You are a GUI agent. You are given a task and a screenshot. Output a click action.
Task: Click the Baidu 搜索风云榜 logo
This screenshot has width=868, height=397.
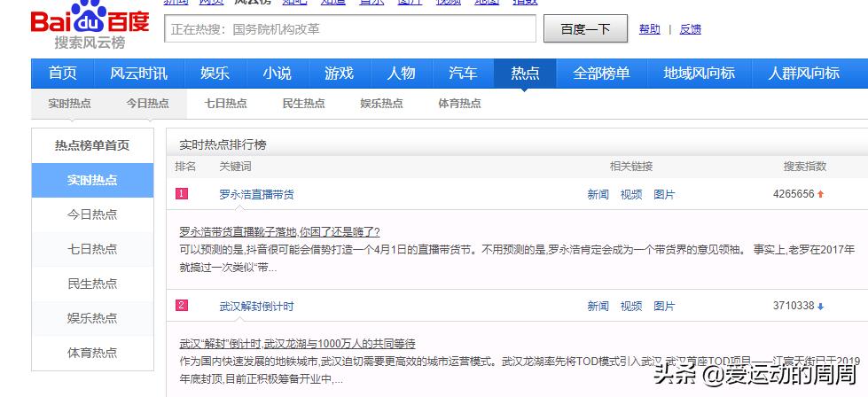90,26
